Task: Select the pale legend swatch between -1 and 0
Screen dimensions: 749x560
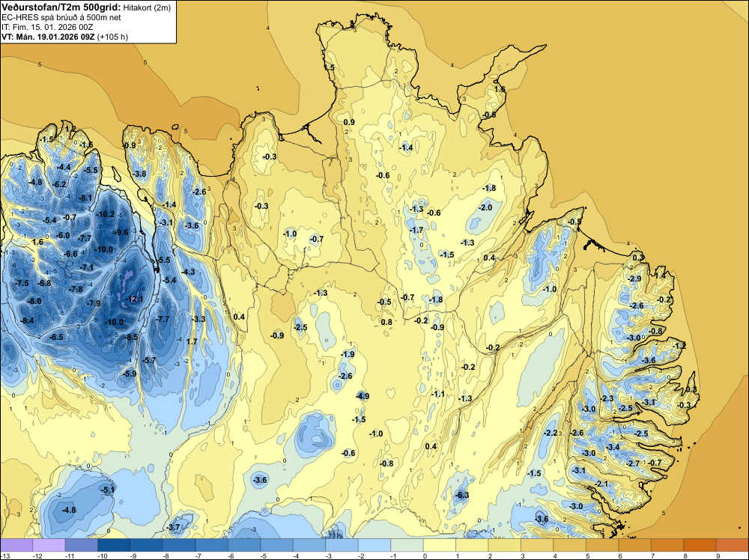Action: point(407,545)
